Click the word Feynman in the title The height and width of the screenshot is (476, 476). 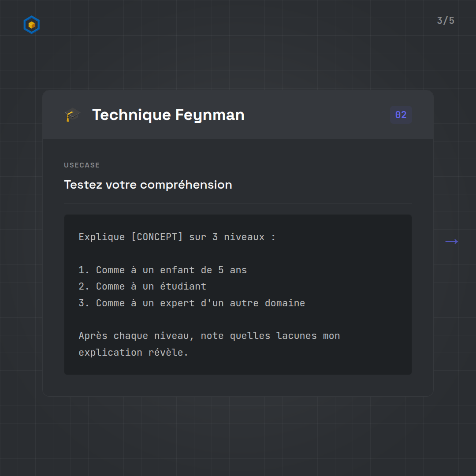coord(210,115)
